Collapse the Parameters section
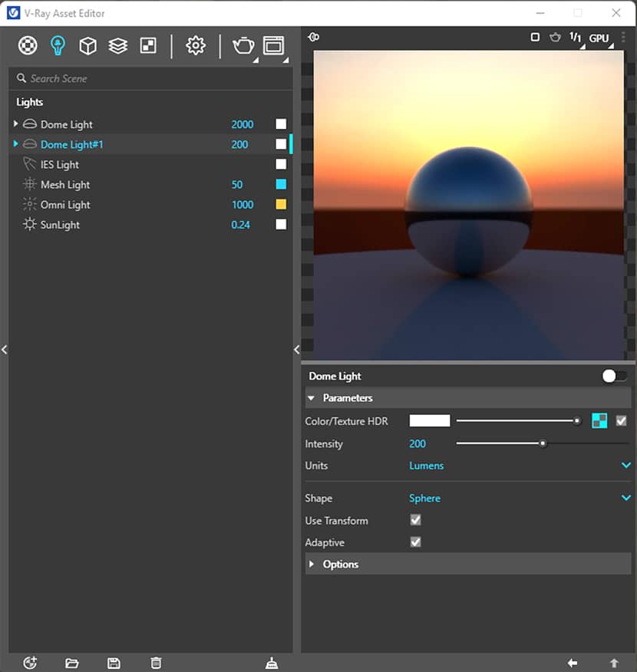This screenshot has height=672, width=637. pos(312,398)
